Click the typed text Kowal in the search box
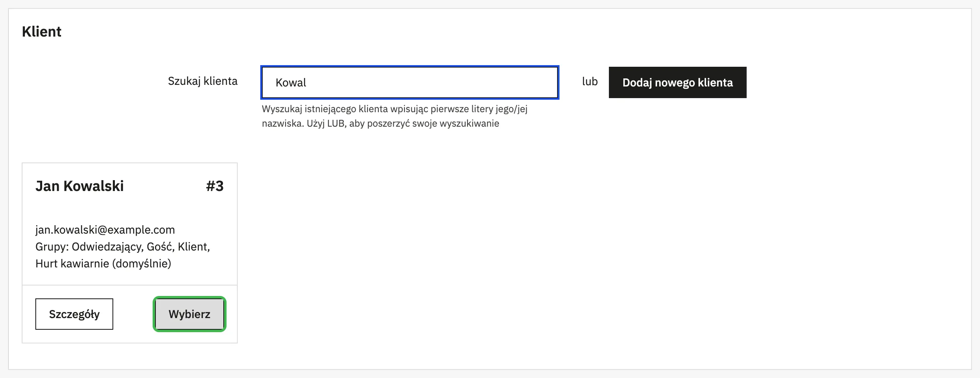Image resolution: width=980 pixels, height=378 pixels. click(291, 83)
